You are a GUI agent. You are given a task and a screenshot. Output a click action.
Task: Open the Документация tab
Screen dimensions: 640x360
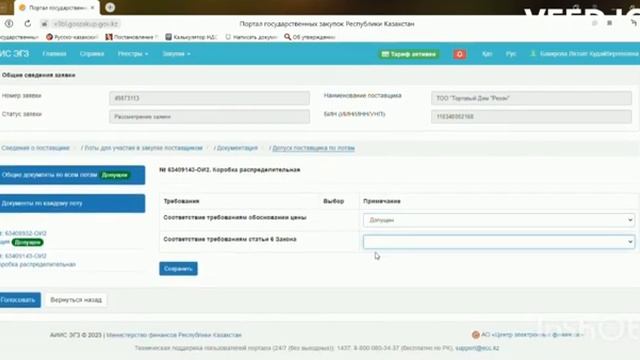point(237,148)
